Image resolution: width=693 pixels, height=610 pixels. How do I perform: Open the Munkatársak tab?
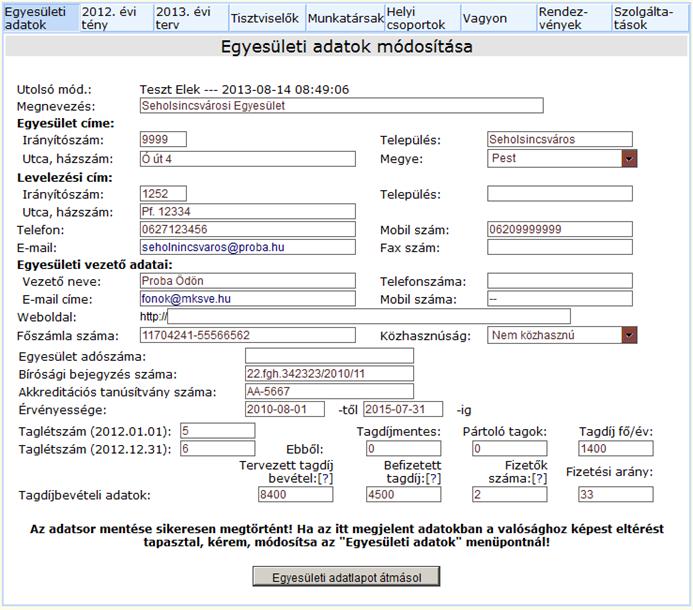pyautogui.click(x=346, y=18)
